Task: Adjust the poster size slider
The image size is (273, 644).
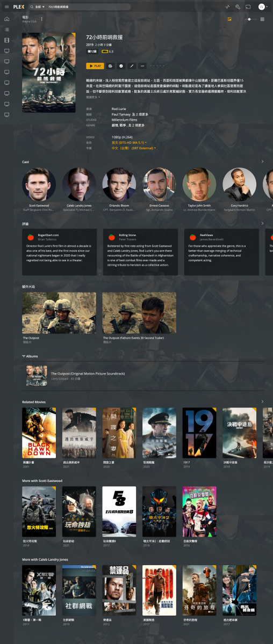Action: [248, 19]
